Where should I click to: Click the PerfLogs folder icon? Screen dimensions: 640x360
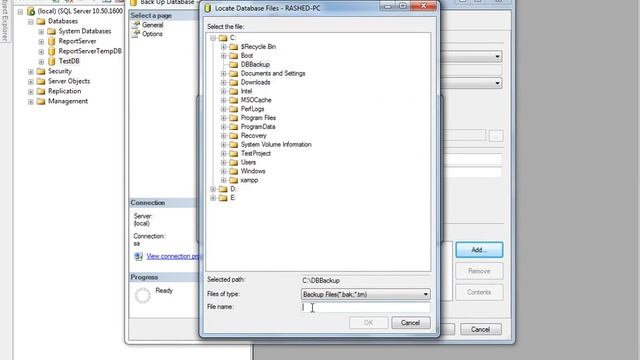coord(233,109)
